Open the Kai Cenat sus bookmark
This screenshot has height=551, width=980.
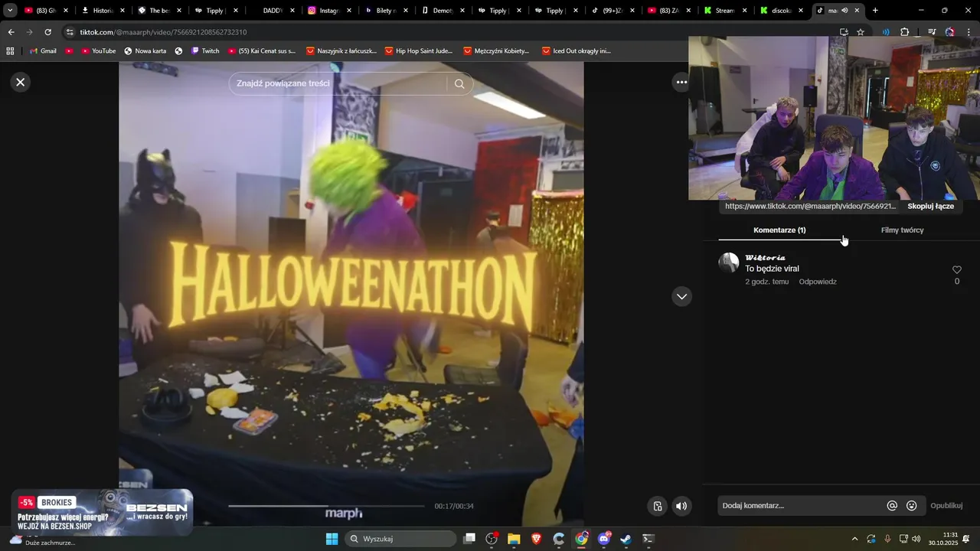click(x=260, y=51)
